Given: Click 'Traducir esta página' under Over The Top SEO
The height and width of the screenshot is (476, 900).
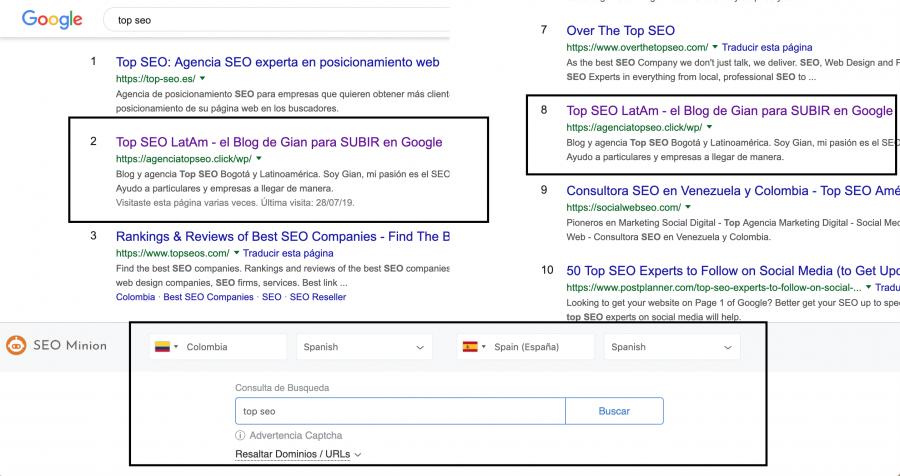Looking at the screenshot, I should (x=769, y=47).
